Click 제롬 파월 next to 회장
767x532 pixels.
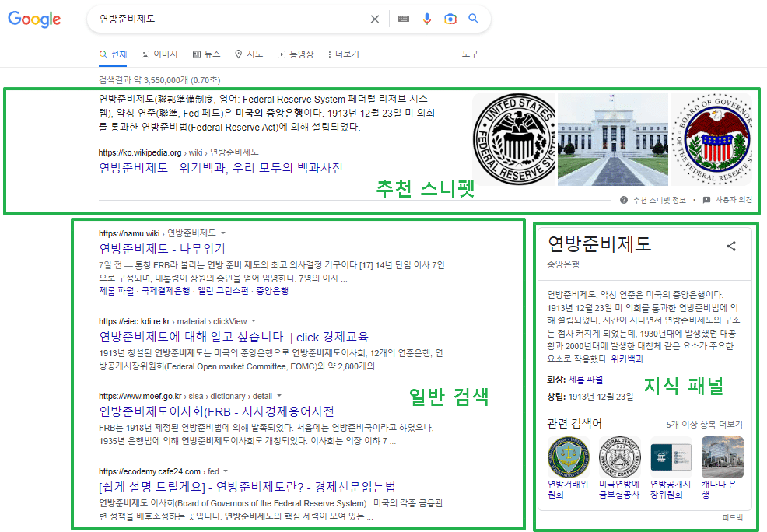tap(586, 380)
